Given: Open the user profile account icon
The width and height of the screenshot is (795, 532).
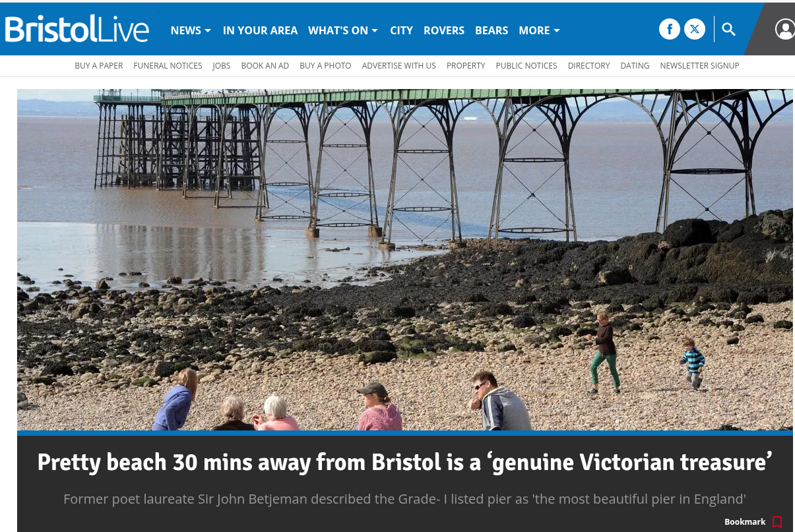Looking at the screenshot, I should tap(785, 29).
